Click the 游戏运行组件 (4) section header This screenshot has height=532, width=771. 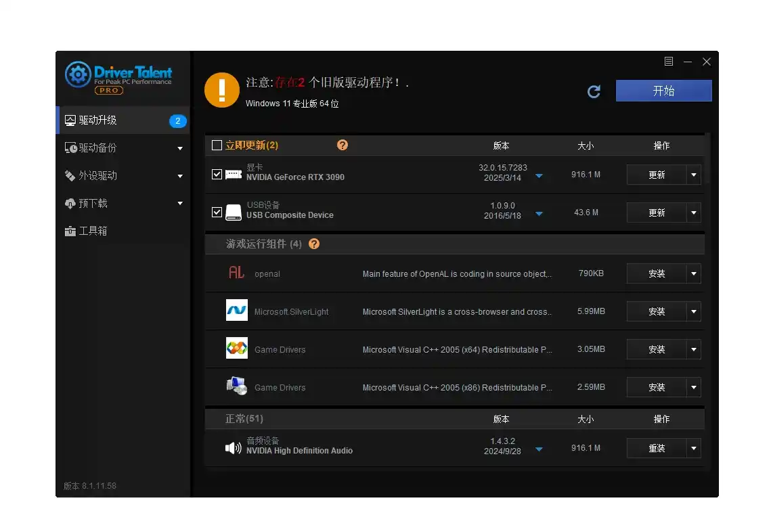(455, 244)
